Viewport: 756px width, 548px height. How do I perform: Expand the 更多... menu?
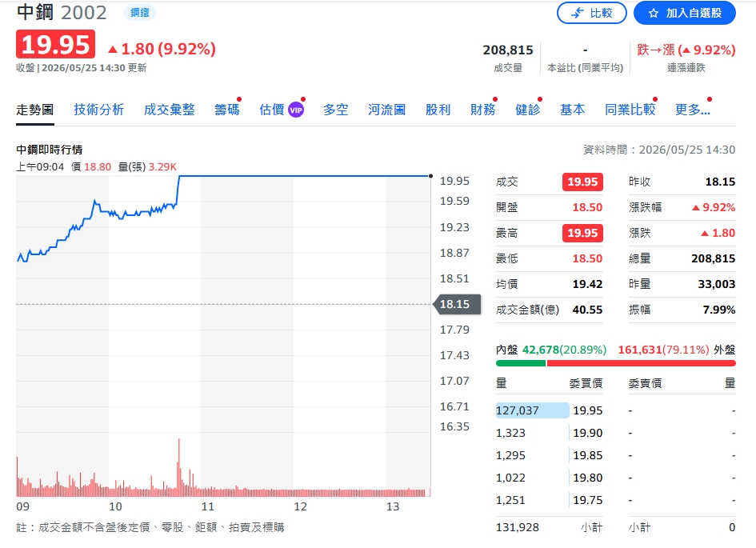[x=692, y=110]
